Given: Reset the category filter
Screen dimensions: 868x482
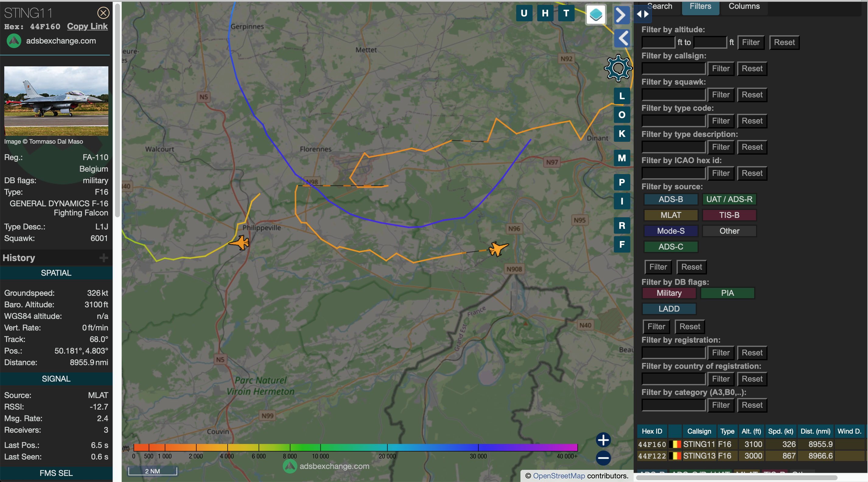Looking at the screenshot, I should coord(752,405).
